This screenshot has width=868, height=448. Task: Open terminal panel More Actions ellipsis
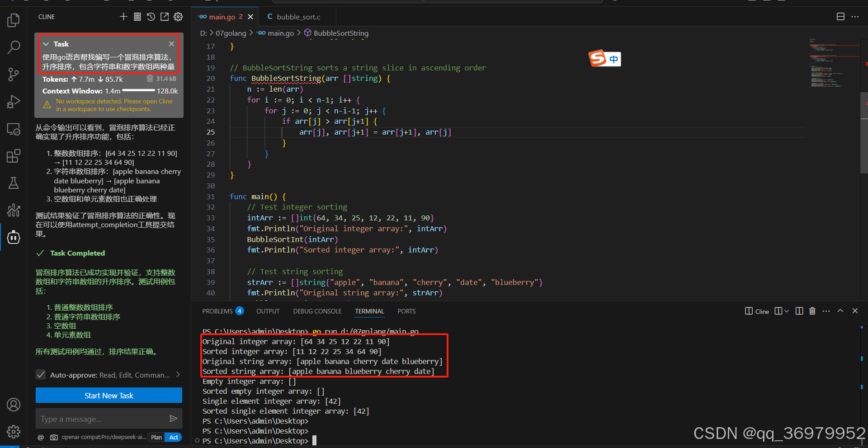tap(826, 311)
